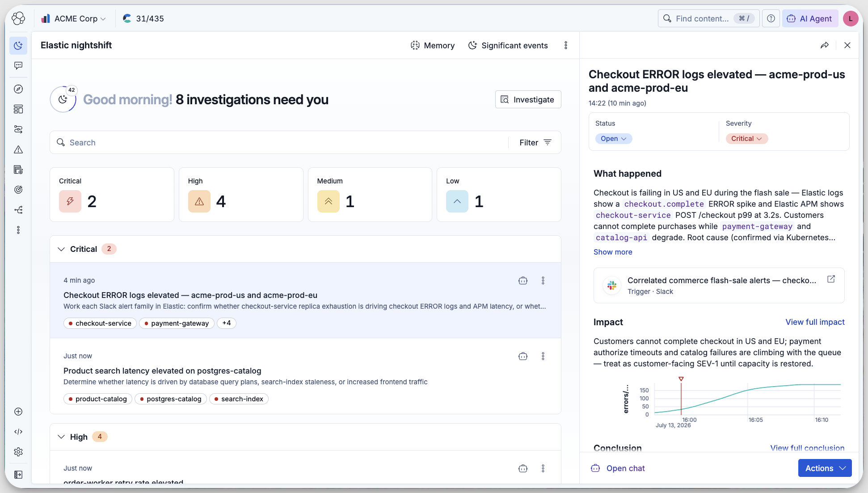The width and height of the screenshot is (868, 493).
Task: Filter by the Critical severity card
Action: point(112,195)
